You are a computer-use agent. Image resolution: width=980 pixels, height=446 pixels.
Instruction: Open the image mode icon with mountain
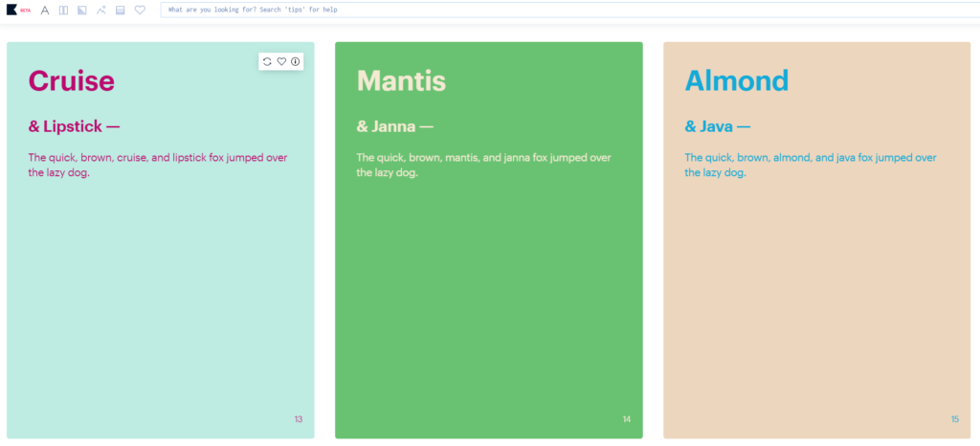(101, 10)
